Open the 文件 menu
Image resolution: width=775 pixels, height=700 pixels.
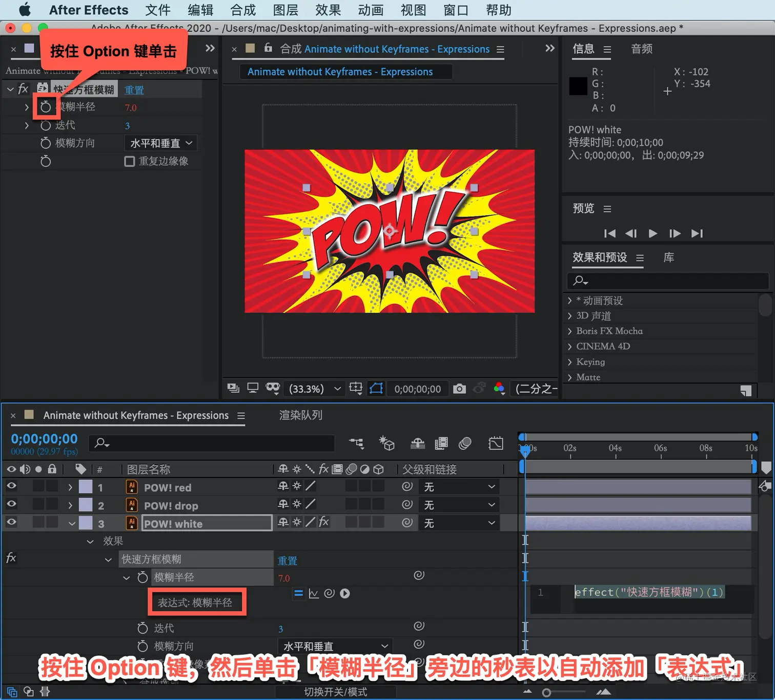(158, 10)
